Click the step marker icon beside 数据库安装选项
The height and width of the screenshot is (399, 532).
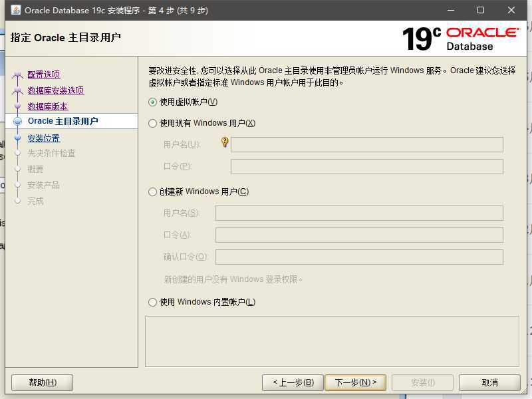[18, 90]
